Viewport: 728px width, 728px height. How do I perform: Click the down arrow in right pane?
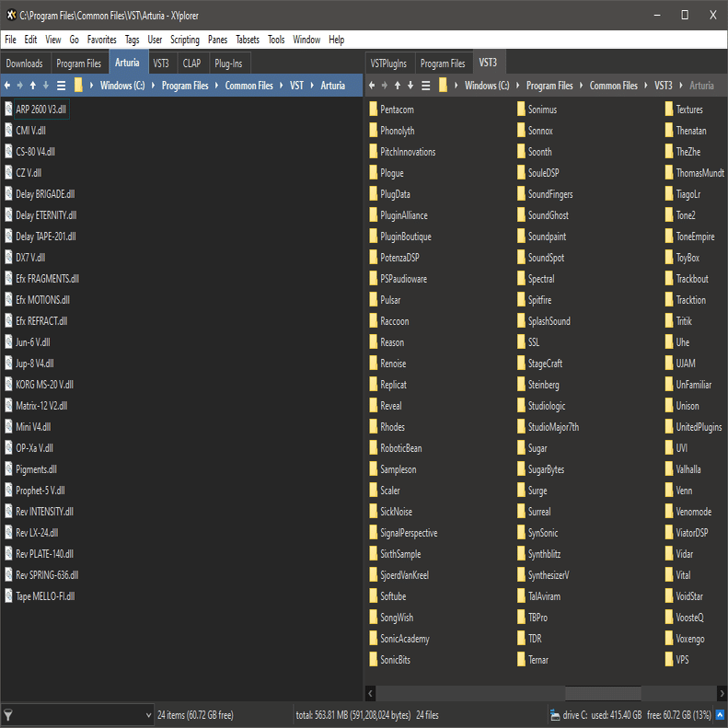tap(410, 86)
